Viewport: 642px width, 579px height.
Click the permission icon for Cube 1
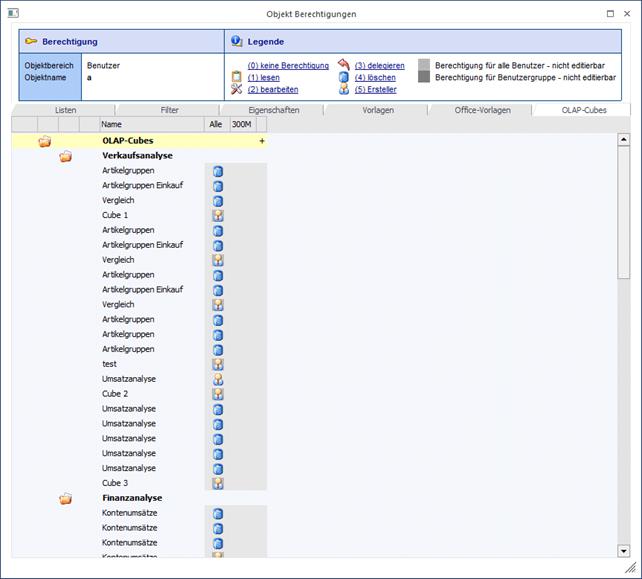click(x=217, y=216)
